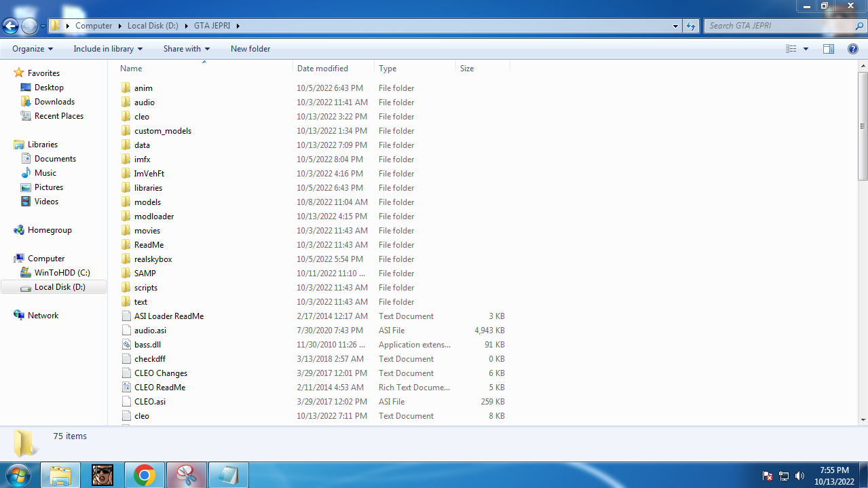
Task: Select the CLEO.asi file name
Action: [150, 402]
